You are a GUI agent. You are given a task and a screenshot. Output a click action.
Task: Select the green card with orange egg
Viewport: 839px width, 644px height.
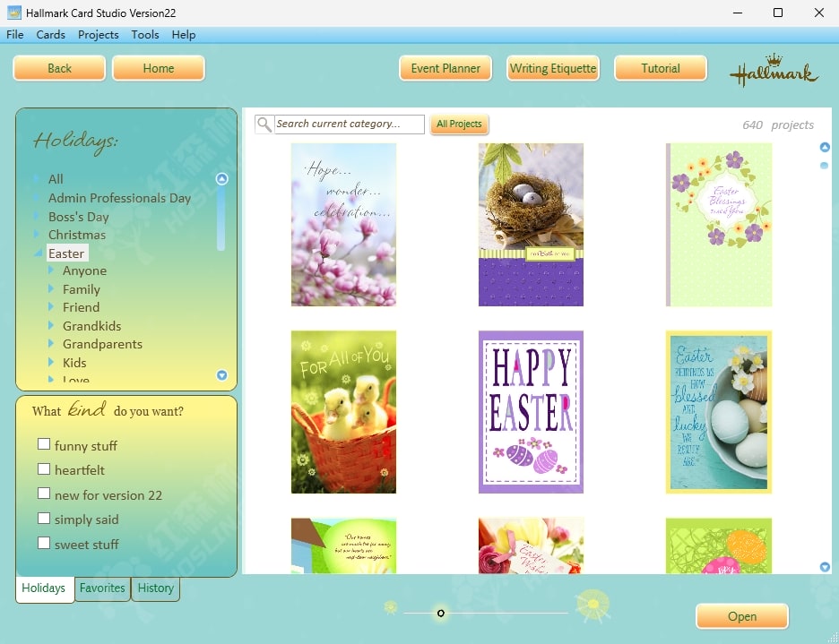(719, 545)
